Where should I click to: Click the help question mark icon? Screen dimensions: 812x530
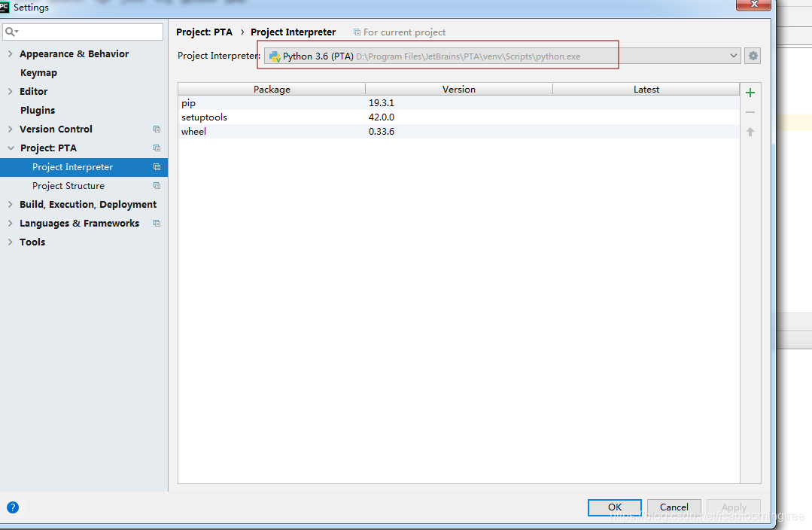tap(13, 507)
